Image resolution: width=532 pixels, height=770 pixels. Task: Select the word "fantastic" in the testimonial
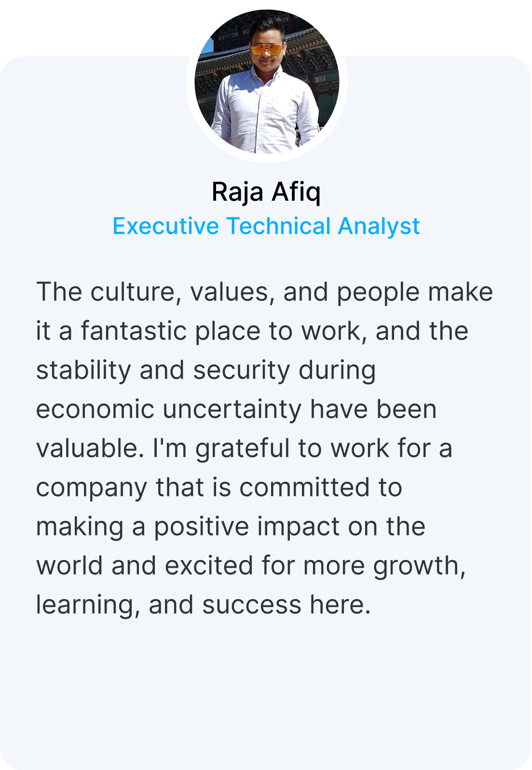(x=134, y=331)
